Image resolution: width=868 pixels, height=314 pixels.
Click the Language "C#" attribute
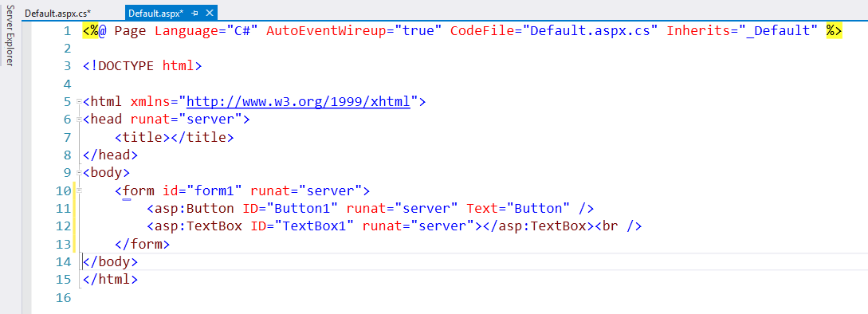(206, 31)
